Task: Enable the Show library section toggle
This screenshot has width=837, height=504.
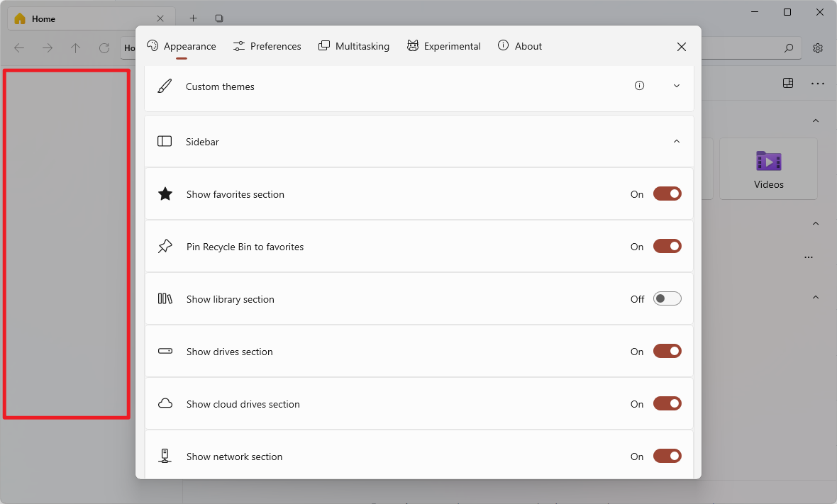Action: tap(667, 298)
